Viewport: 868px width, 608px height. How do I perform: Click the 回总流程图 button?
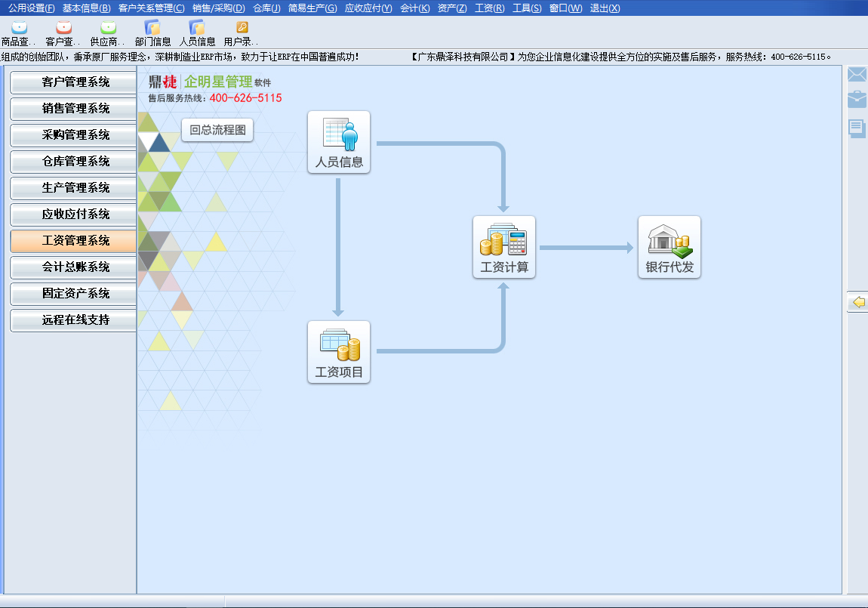pyautogui.click(x=217, y=130)
